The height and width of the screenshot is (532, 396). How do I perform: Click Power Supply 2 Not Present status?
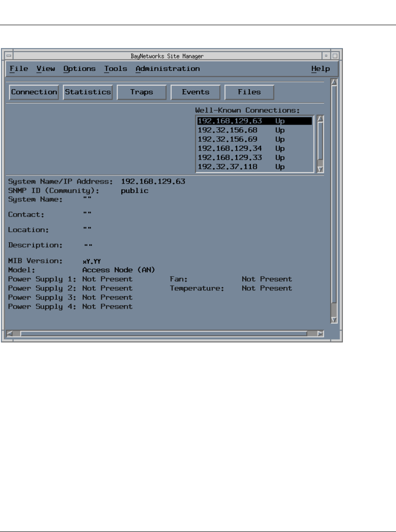tap(108, 288)
